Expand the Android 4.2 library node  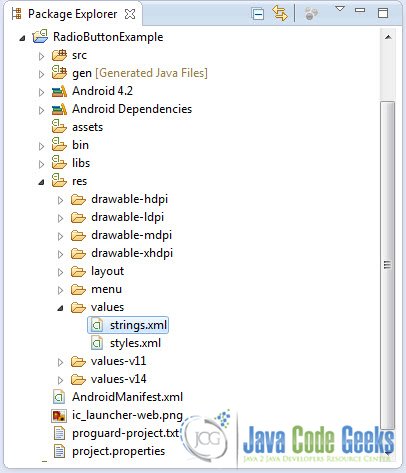pos(41,92)
